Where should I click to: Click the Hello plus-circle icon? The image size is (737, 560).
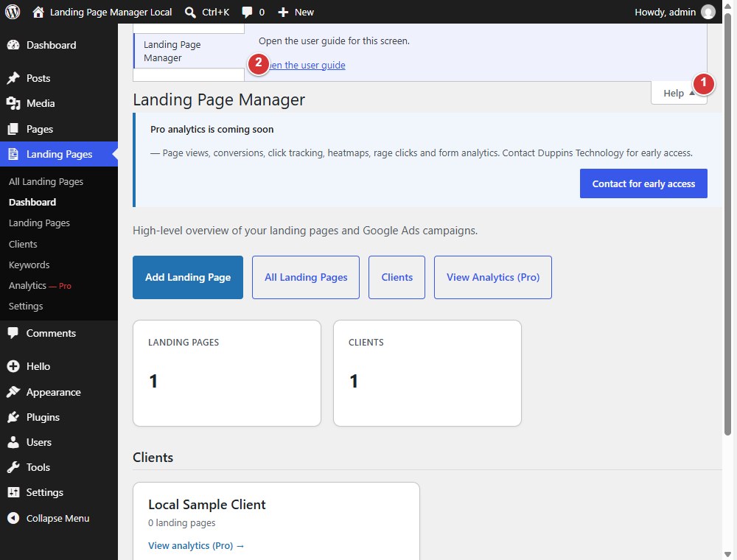13,366
